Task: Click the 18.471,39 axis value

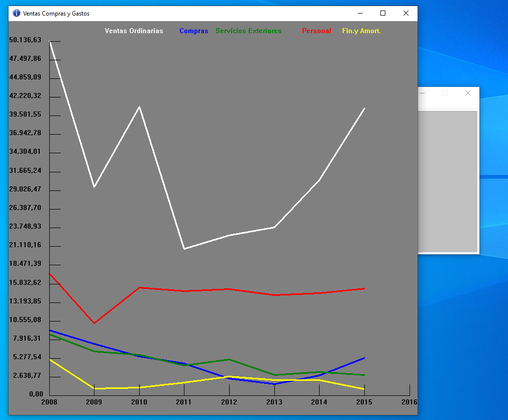Action: [x=25, y=264]
